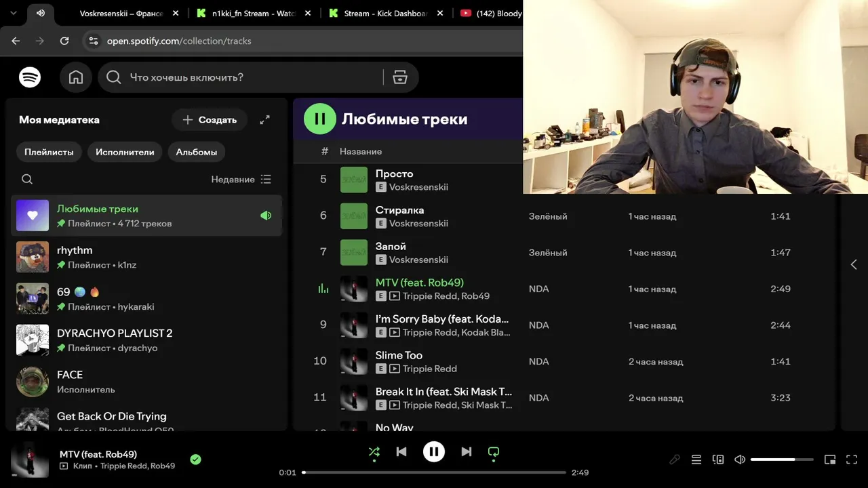Search within the library using the magnifier
Screen dimensions: 868x488
[27, 179]
